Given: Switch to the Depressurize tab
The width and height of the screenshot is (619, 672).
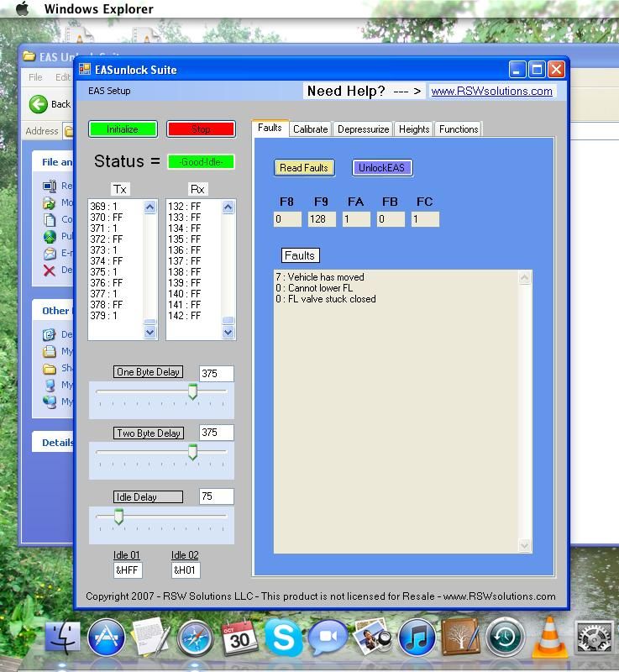Looking at the screenshot, I should (x=363, y=129).
